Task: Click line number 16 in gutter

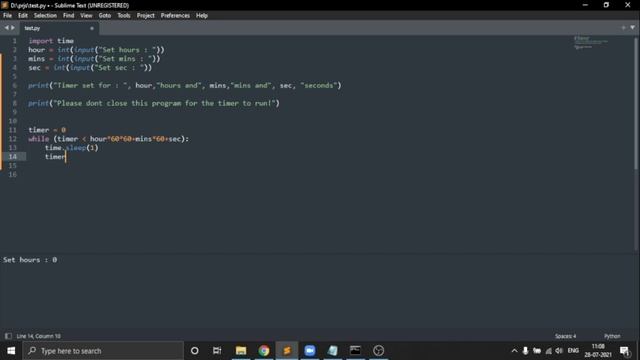Action: 13,174
